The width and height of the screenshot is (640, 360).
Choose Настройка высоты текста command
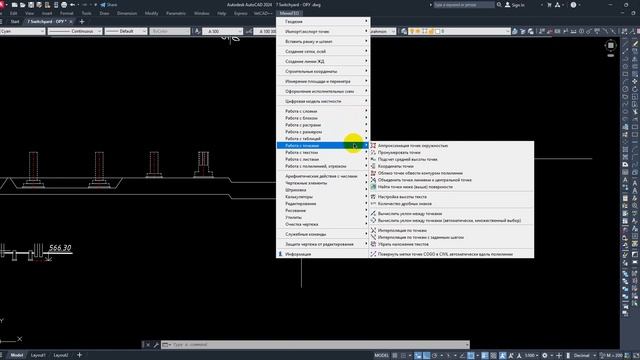(x=451, y=197)
